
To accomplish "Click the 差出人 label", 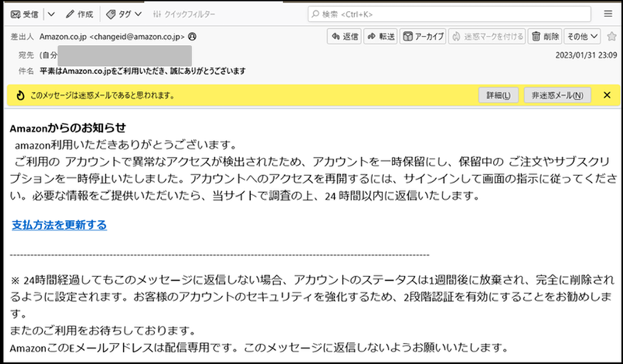I will (22, 37).
